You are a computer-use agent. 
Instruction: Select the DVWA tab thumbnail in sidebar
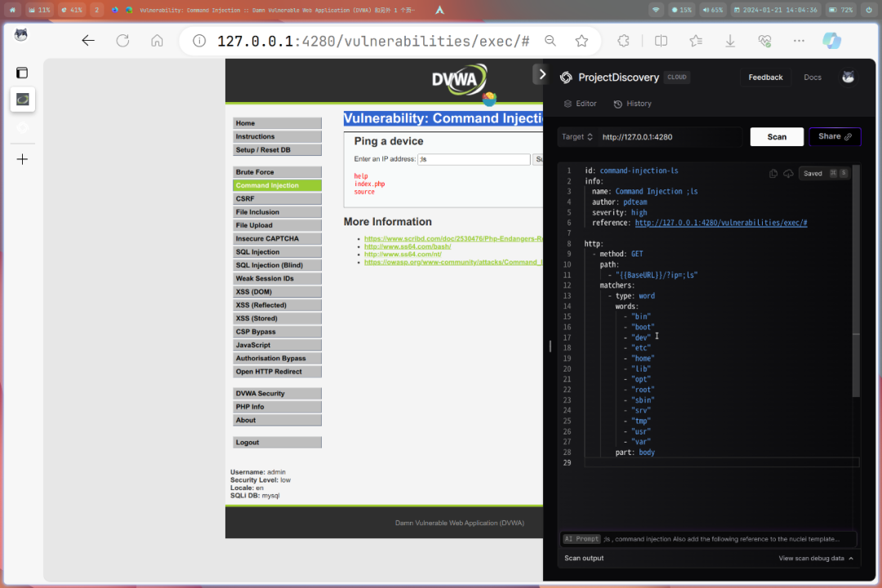[x=23, y=100]
